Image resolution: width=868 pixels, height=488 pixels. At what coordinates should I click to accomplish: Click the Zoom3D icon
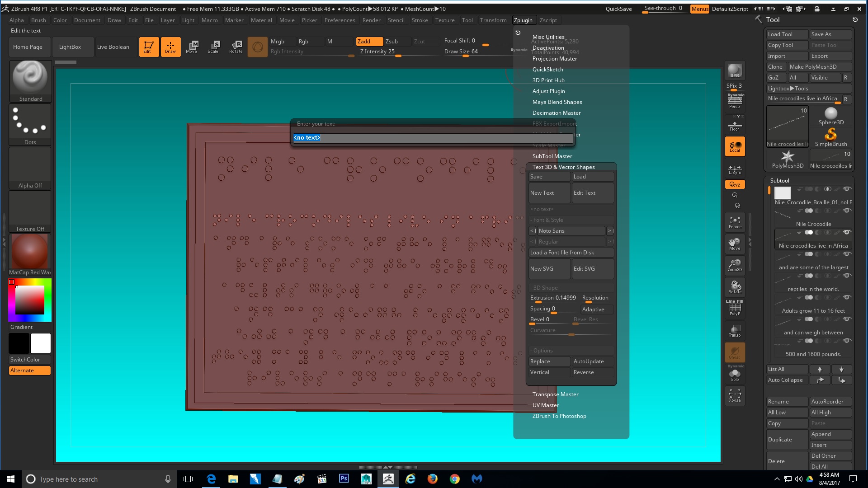click(x=735, y=265)
